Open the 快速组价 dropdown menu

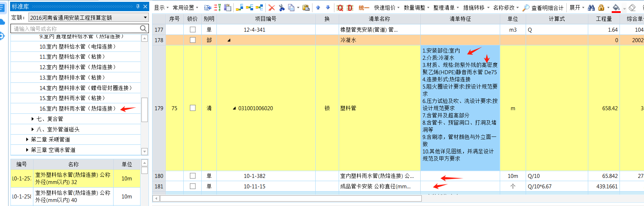[x=387, y=8]
